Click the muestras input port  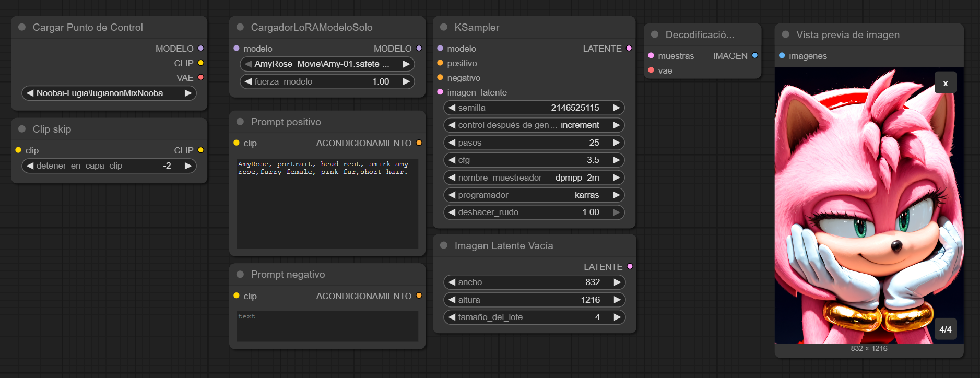(651, 55)
